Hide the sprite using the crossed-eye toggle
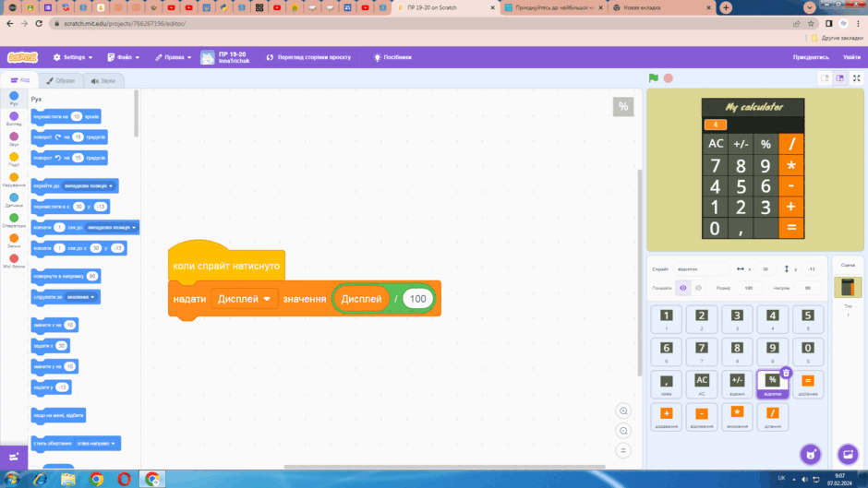Screen dimensions: 868x488 pos(699,288)
